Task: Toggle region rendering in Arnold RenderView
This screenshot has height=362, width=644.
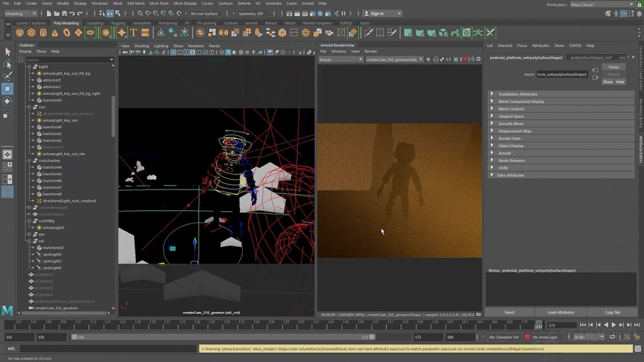Action: click(456, 59)
